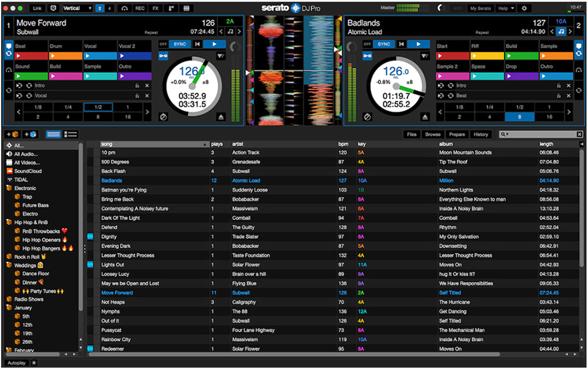Open the deck 2 display options dropdown arrow
Screen dimensions: 588x370
pyautogui.click(x=425, y=56)
